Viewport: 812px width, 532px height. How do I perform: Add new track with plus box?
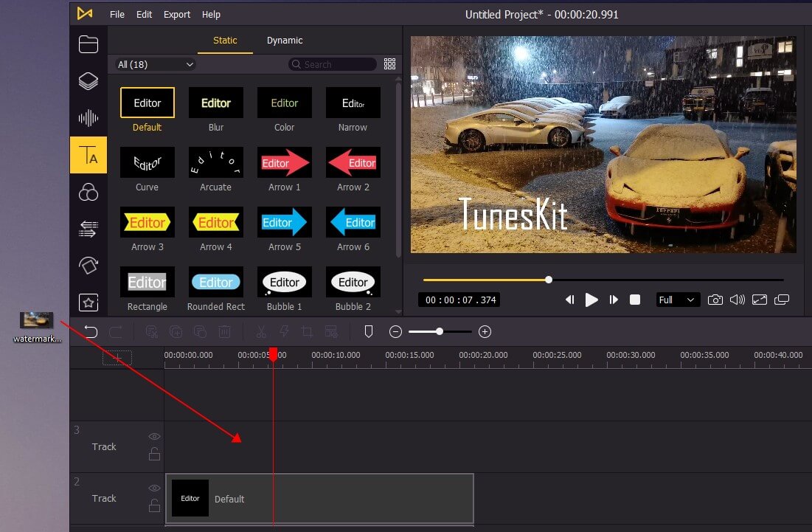117,357
